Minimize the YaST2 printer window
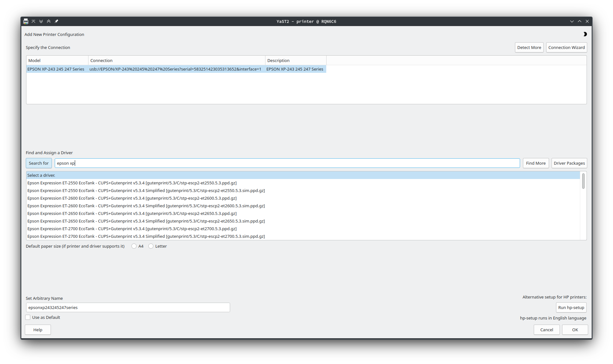Screen dimensions: 613x364 (572, 21)
